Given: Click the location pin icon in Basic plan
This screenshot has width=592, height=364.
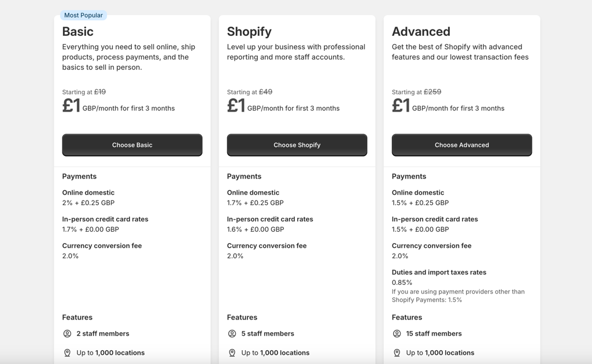Looking at the screenshot, I should click(x=67, y=352).
